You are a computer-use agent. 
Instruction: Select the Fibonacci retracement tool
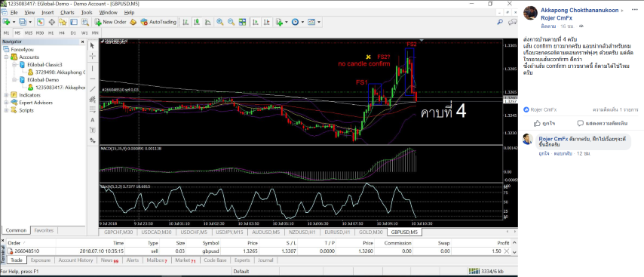click(92, 109)
